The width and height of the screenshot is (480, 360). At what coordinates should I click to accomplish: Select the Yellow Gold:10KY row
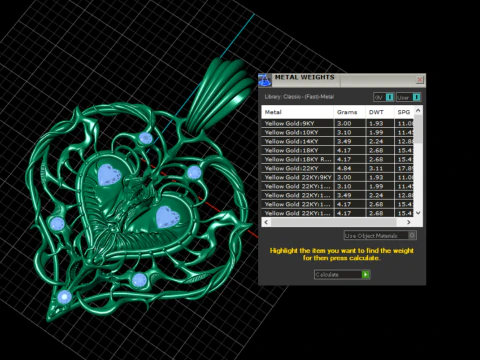click(337, 132)
